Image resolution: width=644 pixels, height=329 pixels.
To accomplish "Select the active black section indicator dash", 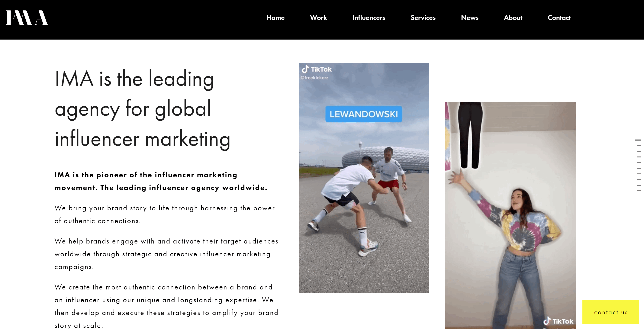I will click(638, 140).
